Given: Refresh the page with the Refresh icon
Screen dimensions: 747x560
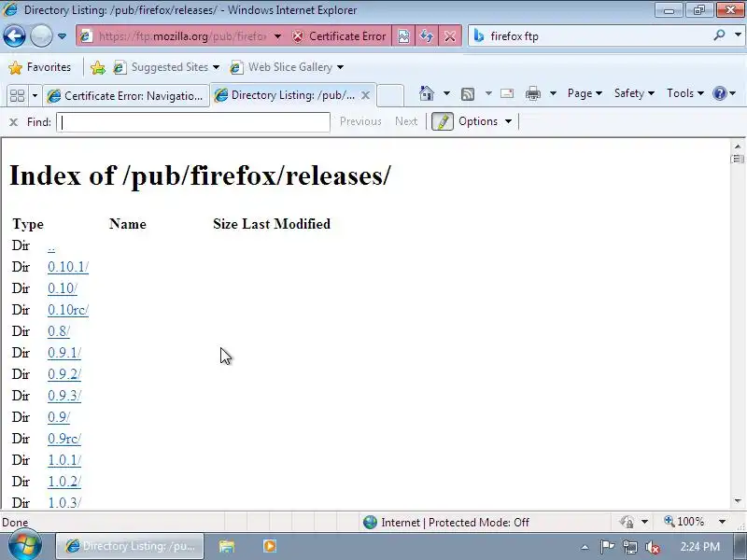Looking at the screenshot, I should 427,36.
